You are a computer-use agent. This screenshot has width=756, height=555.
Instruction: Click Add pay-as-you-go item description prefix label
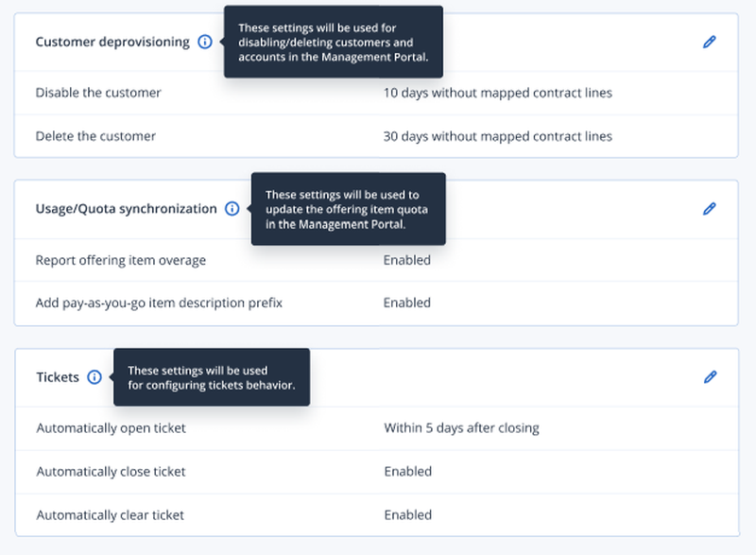159,303
